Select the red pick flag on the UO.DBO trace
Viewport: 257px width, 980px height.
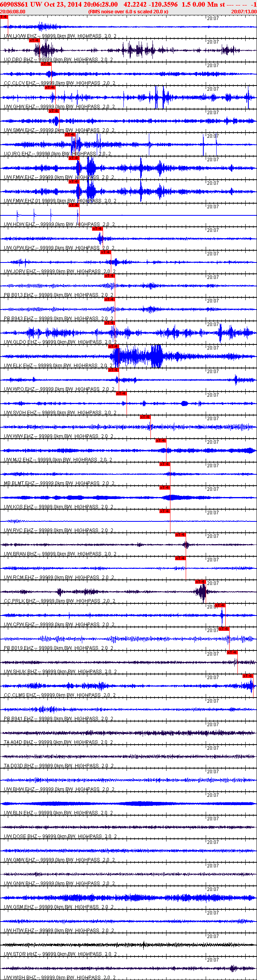34,40
